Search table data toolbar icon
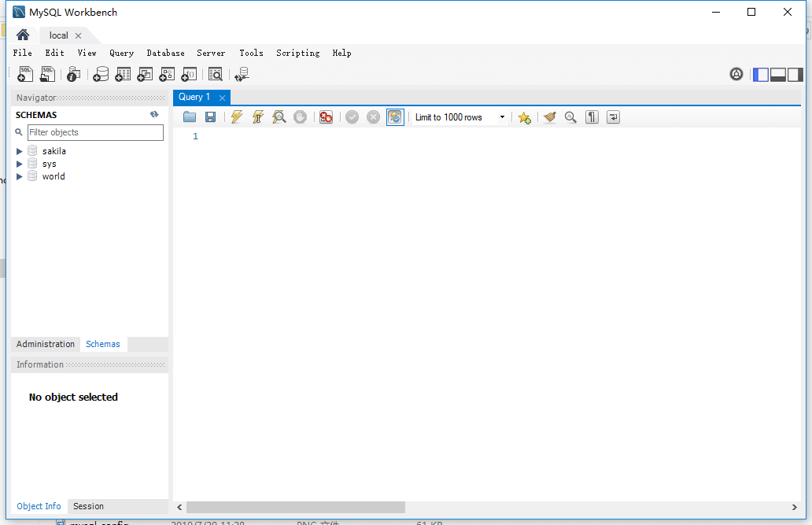 (x=215, y=74)
